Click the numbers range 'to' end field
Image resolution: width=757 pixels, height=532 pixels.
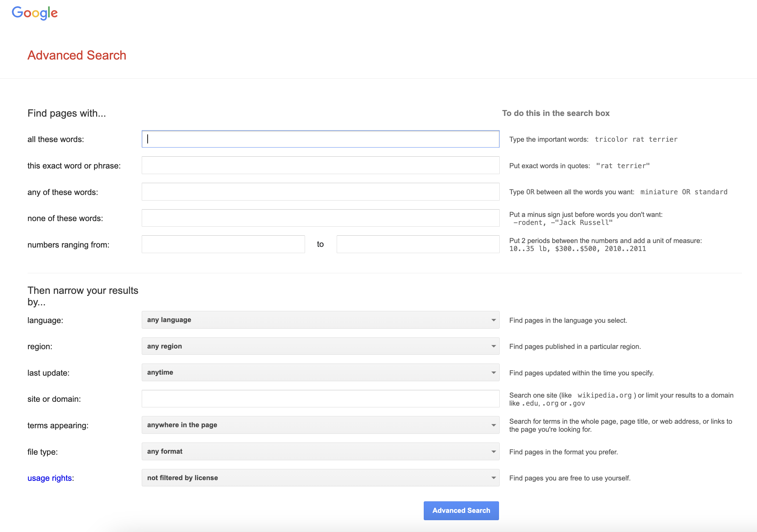tap(418, 244)
